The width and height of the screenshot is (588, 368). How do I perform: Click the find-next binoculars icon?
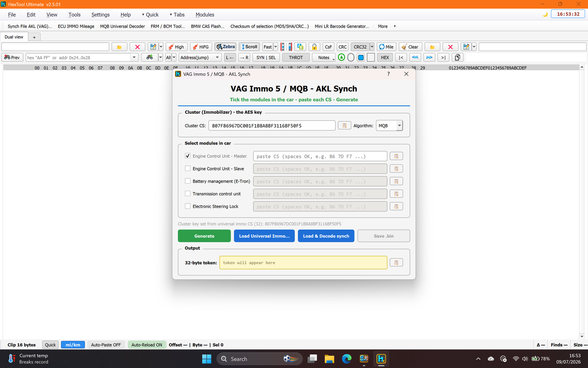click(x=150, y=57)
